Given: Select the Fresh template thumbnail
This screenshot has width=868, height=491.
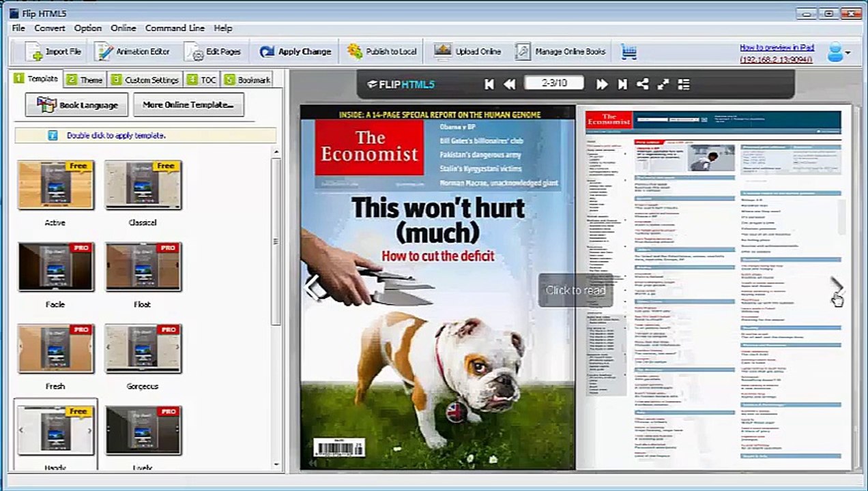Looking at the screenshot, I should (55, 349).
